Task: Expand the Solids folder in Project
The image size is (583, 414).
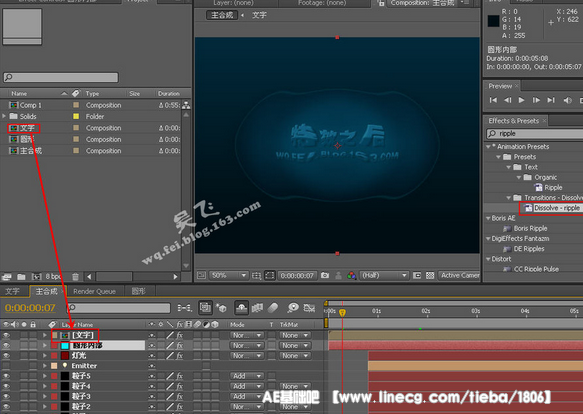Action: (x=4, y=116)
